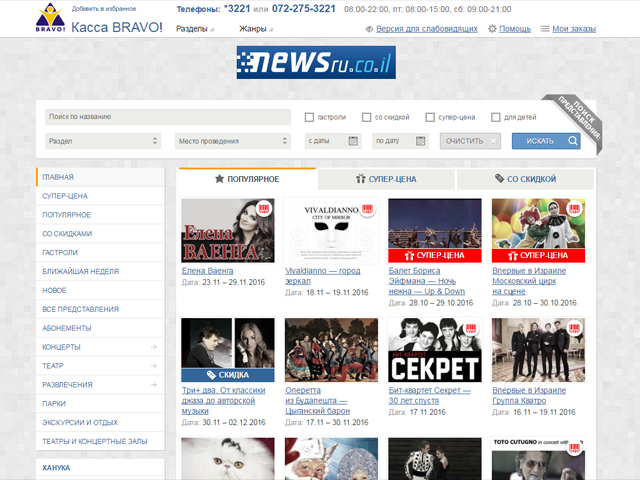Open Парки sidebar item
The image size is (640, 480).
coord(100,403)
